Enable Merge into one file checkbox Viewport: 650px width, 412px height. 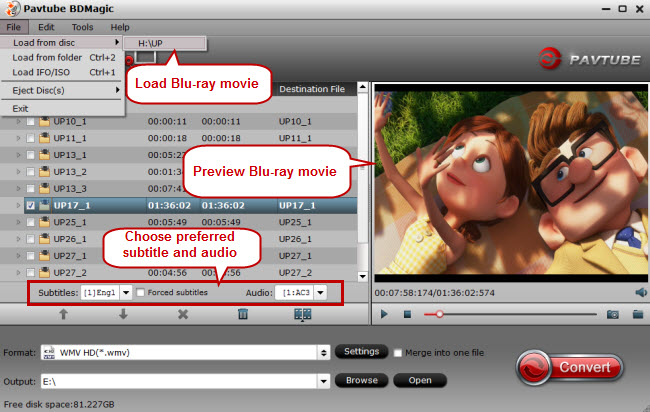[x=398, y=353]
